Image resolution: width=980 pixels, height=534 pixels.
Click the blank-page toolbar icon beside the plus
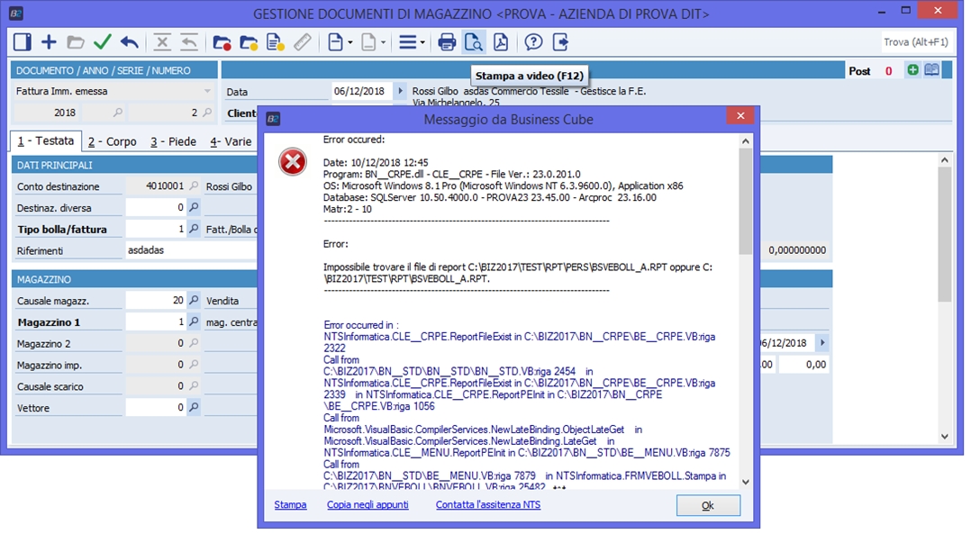tap(23, 42)
